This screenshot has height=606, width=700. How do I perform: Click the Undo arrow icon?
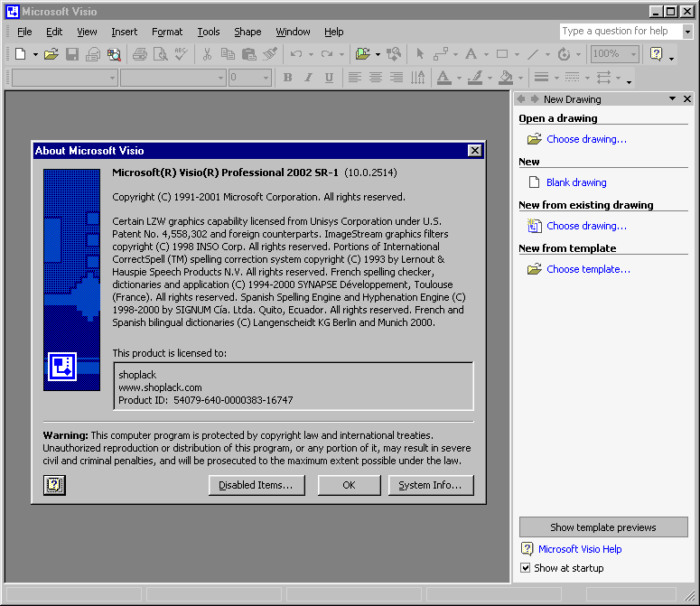click(x=296, y=54)
